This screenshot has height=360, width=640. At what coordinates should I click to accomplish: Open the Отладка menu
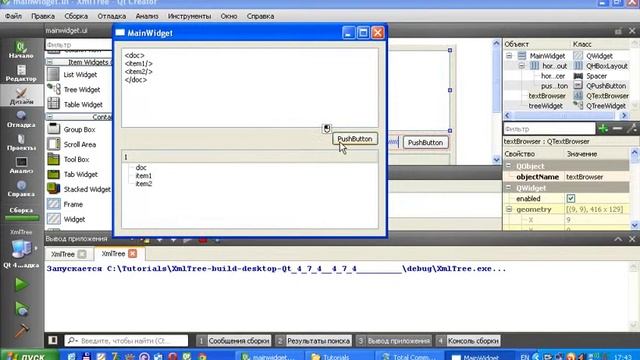coord(111,16)
